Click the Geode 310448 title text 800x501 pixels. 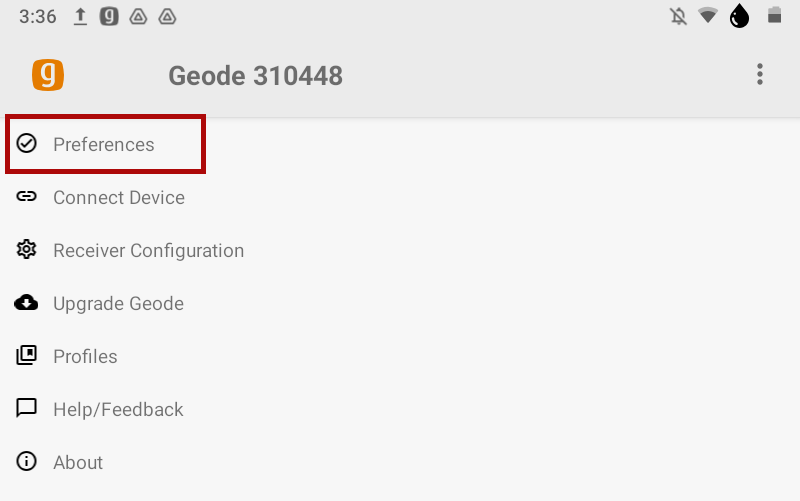255,75
